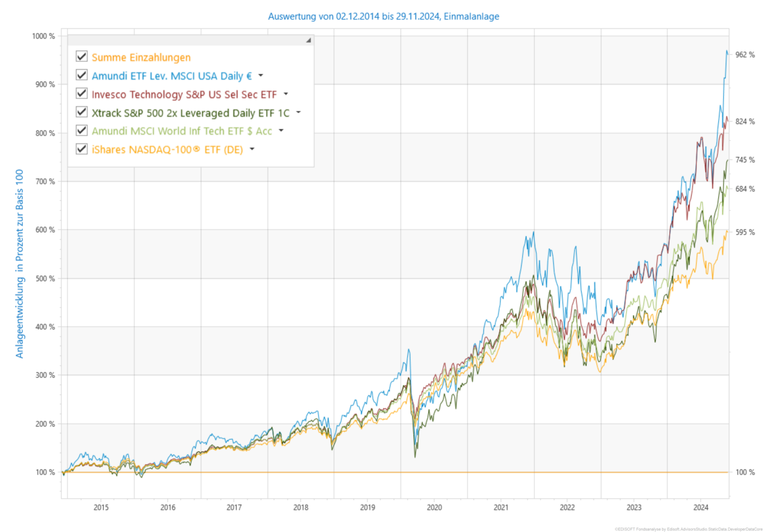This screenshot has height=532, width=768.
Task: Click the 962 % end value label
Action: tap(745, 54)
